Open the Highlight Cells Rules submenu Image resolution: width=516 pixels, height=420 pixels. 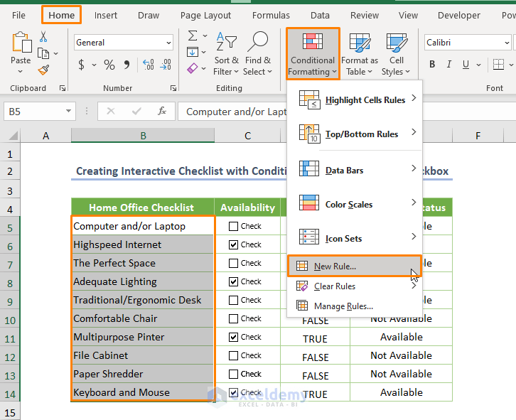point(355,99)
